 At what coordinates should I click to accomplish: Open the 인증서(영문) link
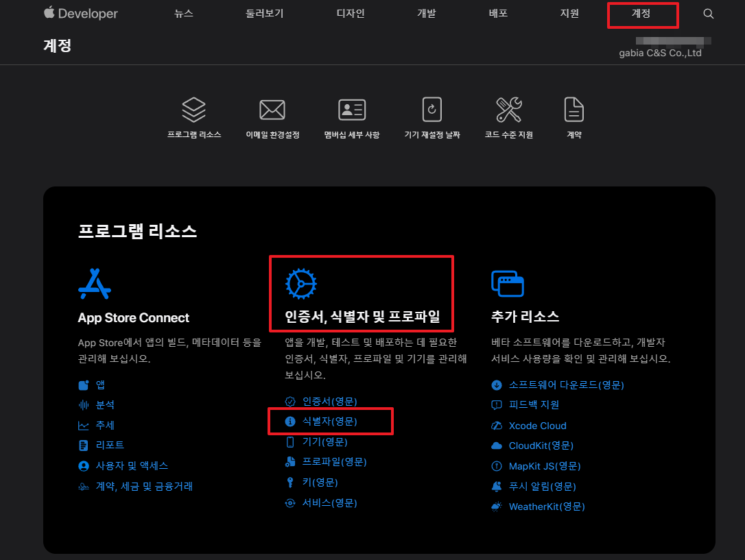pos(330,402)
